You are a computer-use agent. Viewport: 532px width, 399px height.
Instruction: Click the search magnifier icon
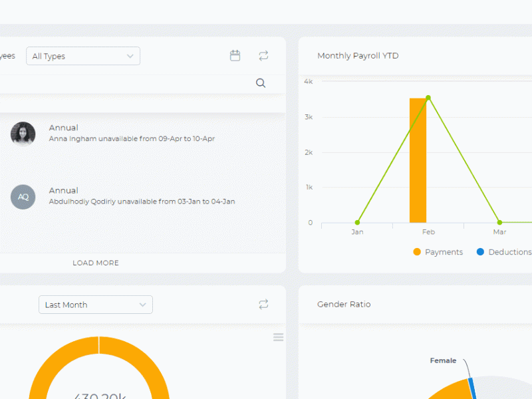click(261, 83)
